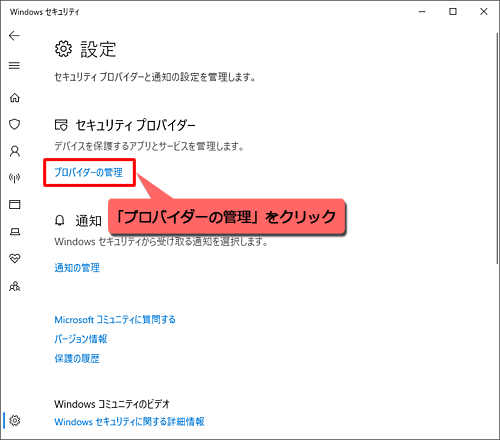Click the vertical scrollbar on right
Viewport: 500px width, 440px height.
[497, 147]
